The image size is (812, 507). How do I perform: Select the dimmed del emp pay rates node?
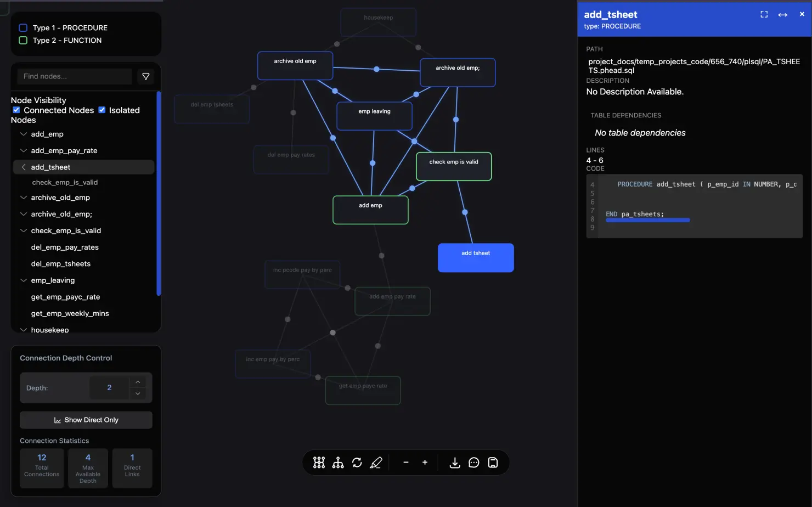tap(291, 159)
